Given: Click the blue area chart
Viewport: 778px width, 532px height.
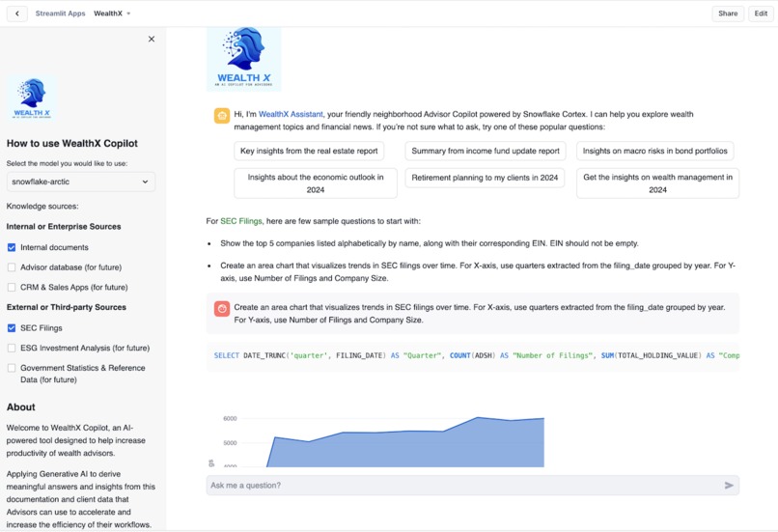Looking at the screenshot, I should tap(404, 444).
